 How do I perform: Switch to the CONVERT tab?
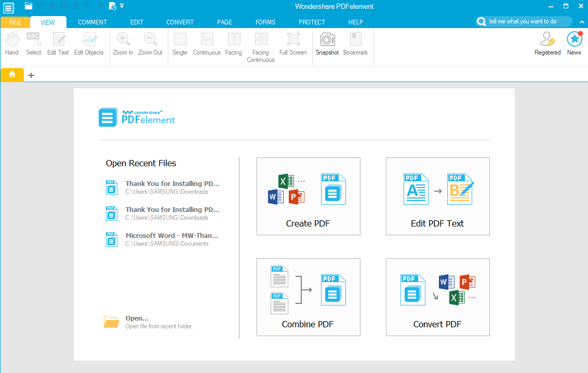(180, 22)
